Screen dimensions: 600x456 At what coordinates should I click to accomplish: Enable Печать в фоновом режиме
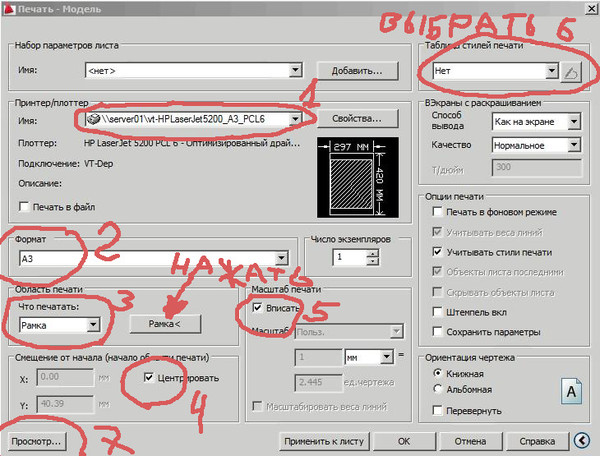[437, 212]
